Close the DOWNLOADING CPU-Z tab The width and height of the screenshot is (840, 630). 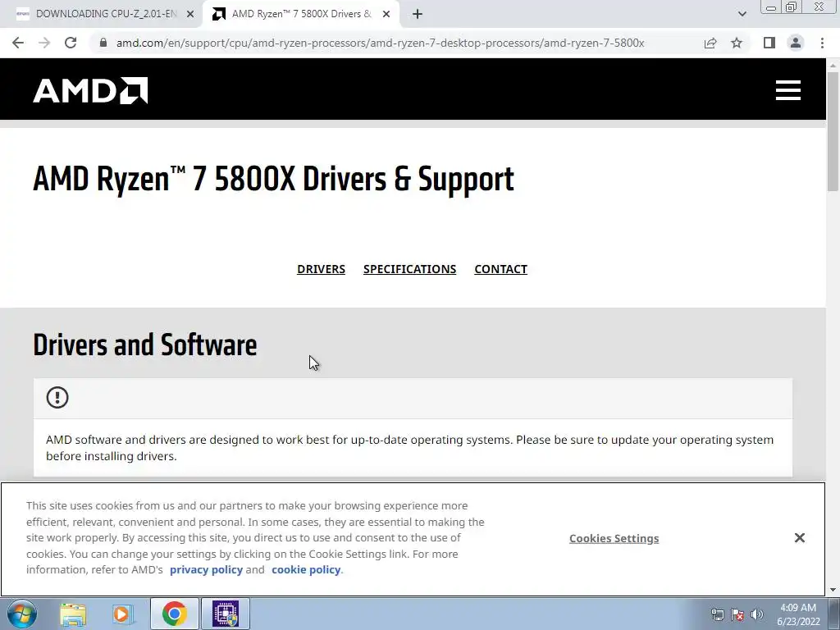(x=190, y=15)
